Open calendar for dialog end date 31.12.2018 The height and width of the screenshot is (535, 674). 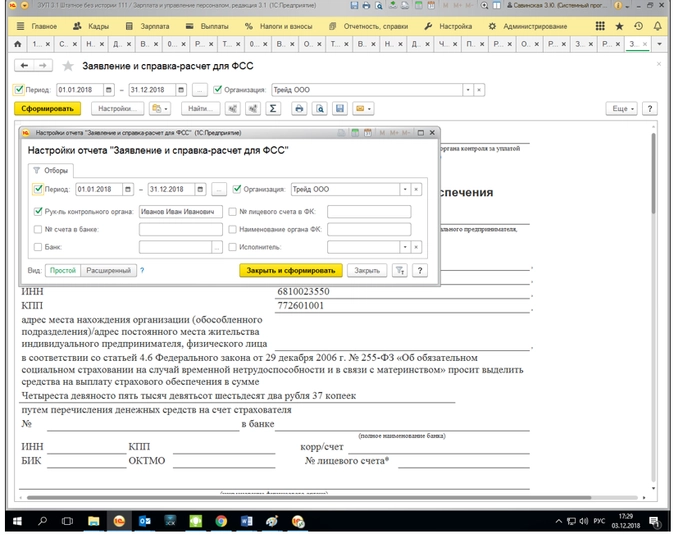200,189
